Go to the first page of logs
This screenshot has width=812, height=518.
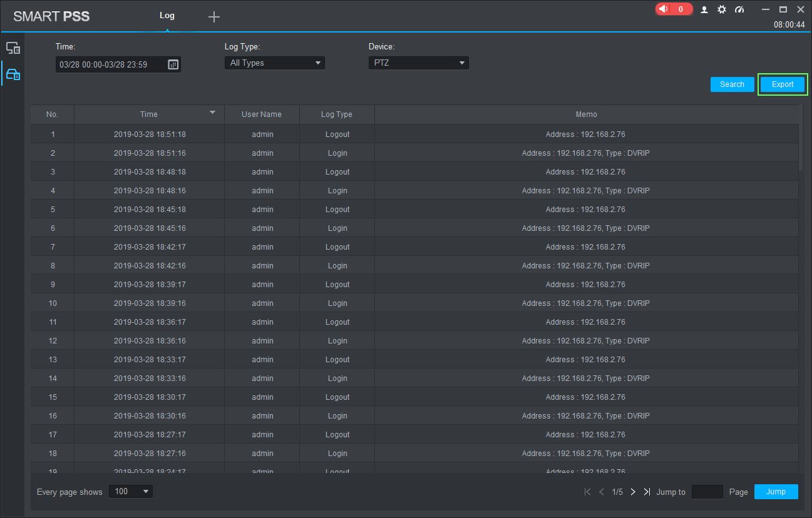click(x=587, y=492)
